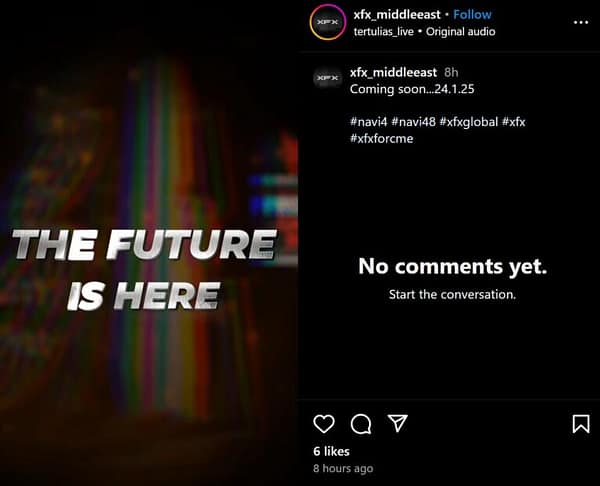View who liked via 6 likes

pyautogui.click(x=331, y=452)
